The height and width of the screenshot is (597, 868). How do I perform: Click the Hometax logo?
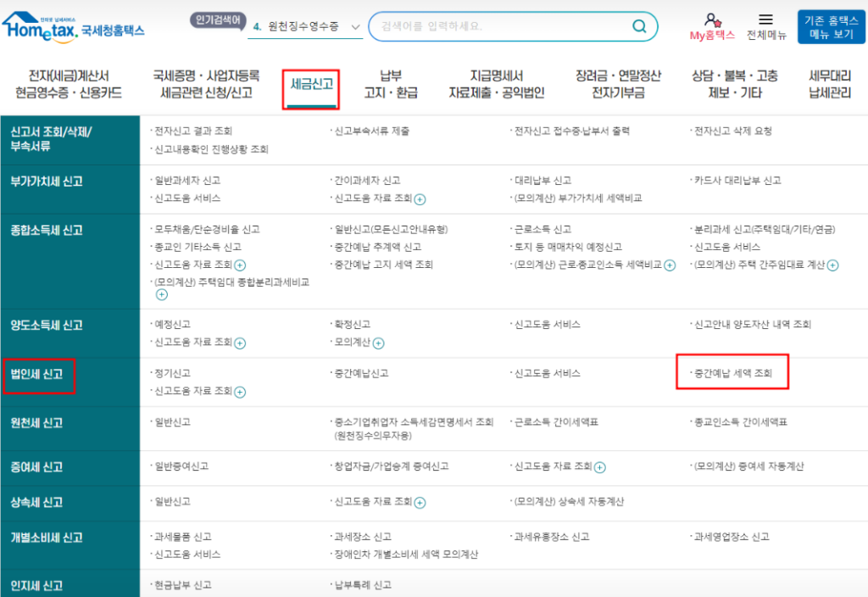click(x=73, y=28)
